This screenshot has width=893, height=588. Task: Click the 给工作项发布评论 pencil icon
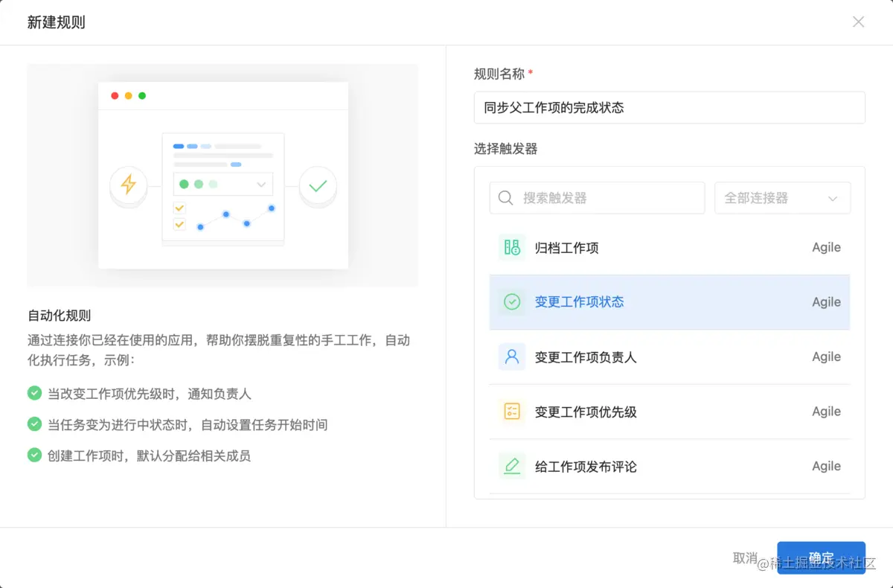click(512, 466)
